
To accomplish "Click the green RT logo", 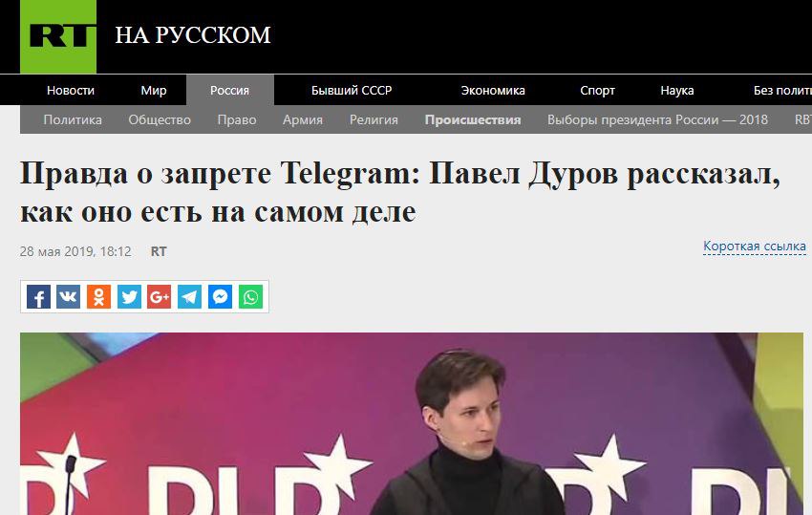I will pyautogui.click(x=58, y=36).
